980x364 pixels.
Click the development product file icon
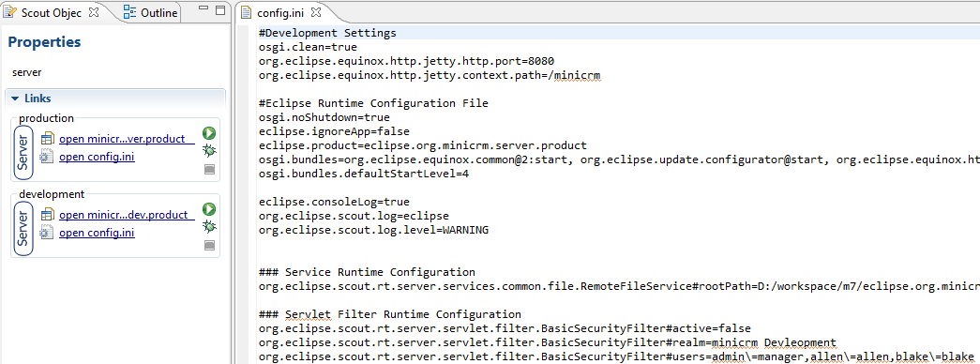click(47, 215)
